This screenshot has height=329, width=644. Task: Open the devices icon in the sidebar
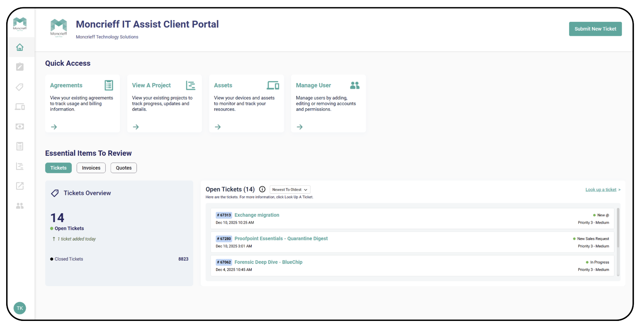pyautogui.click(x=20, y=107)
